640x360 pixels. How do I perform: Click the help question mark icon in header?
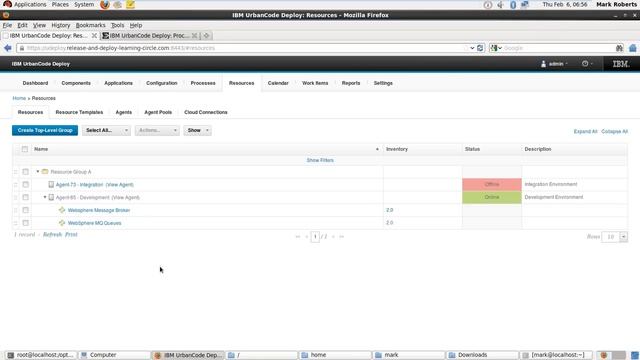[585, 64]
